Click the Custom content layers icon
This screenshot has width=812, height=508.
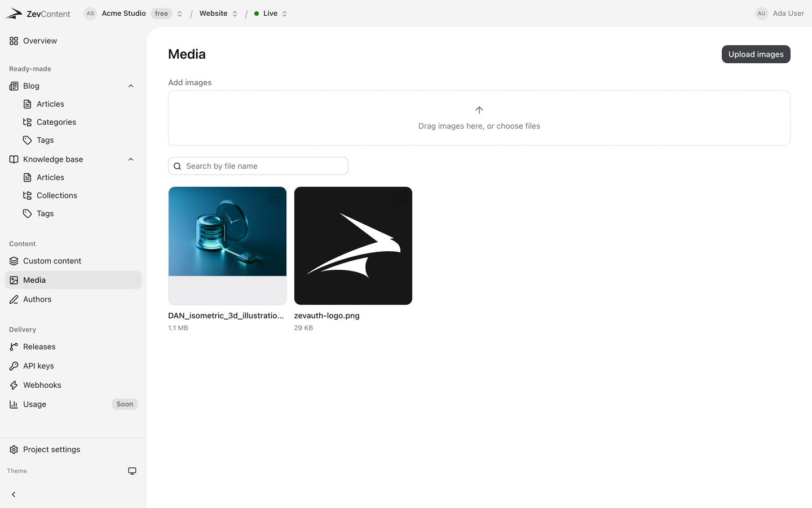(x=14, y=261)
